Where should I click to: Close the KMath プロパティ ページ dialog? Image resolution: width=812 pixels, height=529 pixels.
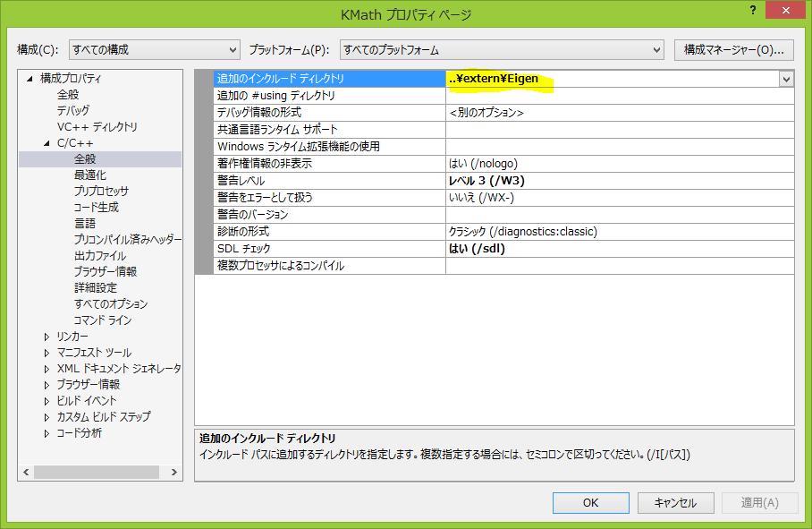(785, 11)
